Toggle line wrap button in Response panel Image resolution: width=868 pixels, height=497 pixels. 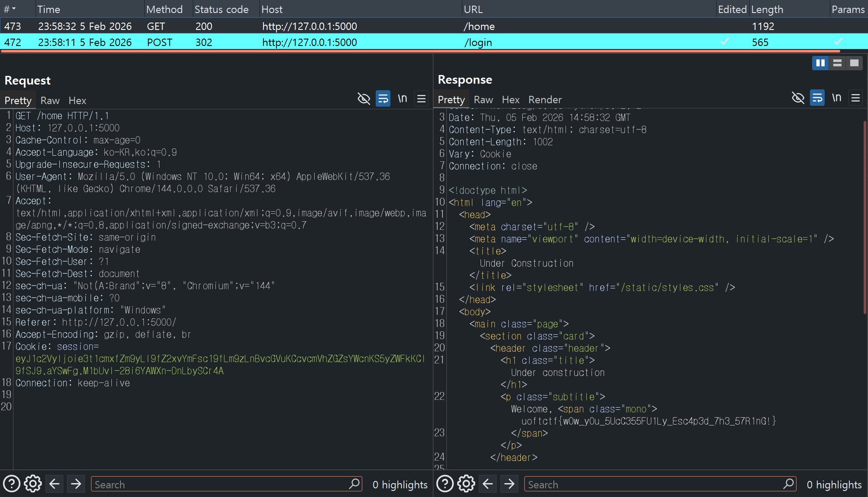pyautogui.click(x=817, y=98)
